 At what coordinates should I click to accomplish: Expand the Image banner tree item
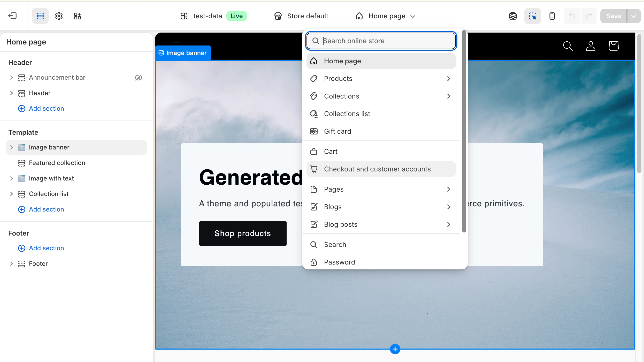[11, 147]
